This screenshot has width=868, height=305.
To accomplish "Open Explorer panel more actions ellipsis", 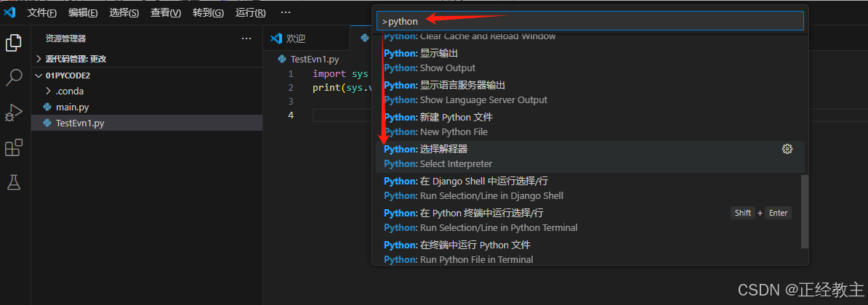I will [x=246, y=38].
